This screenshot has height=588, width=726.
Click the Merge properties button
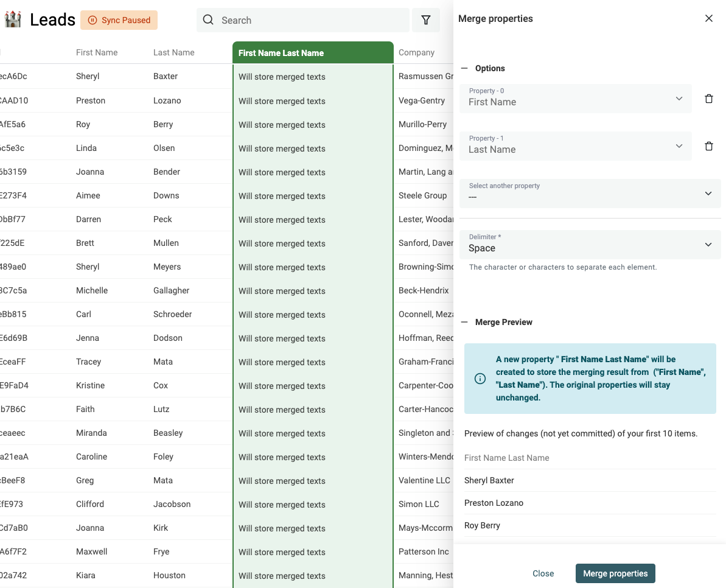point(615,573)
